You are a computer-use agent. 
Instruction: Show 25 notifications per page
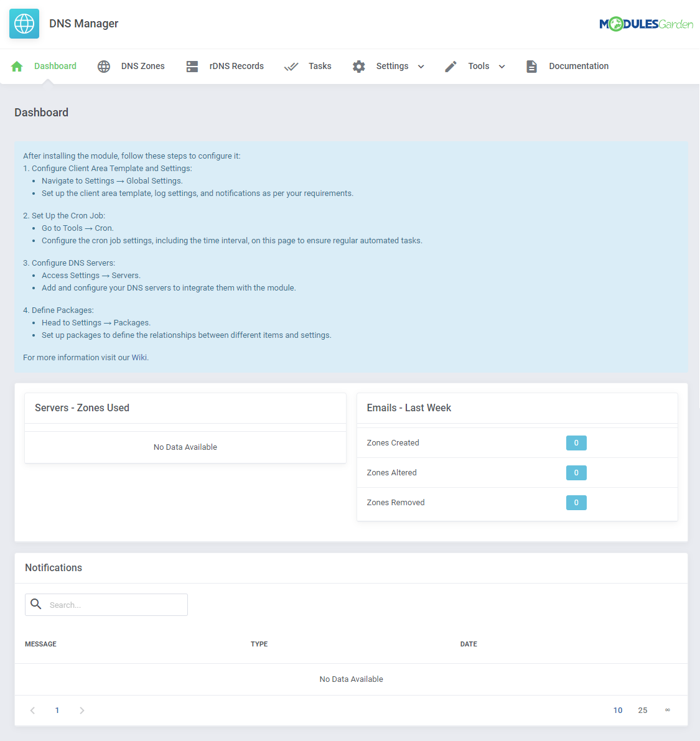642,711
